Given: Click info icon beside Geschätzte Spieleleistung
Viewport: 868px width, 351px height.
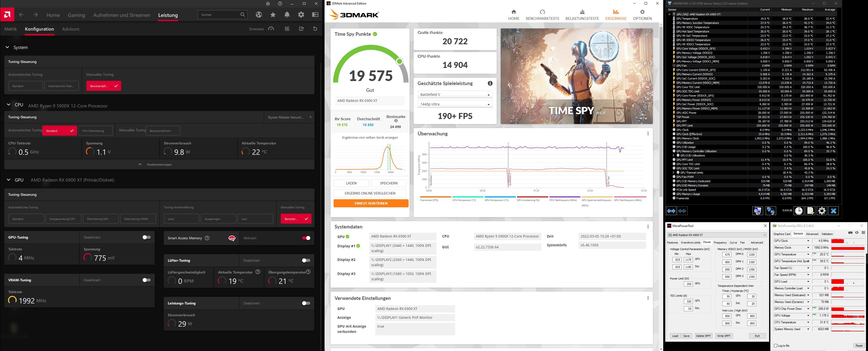Looking at the screenshot, I should (x=490, y=84).
